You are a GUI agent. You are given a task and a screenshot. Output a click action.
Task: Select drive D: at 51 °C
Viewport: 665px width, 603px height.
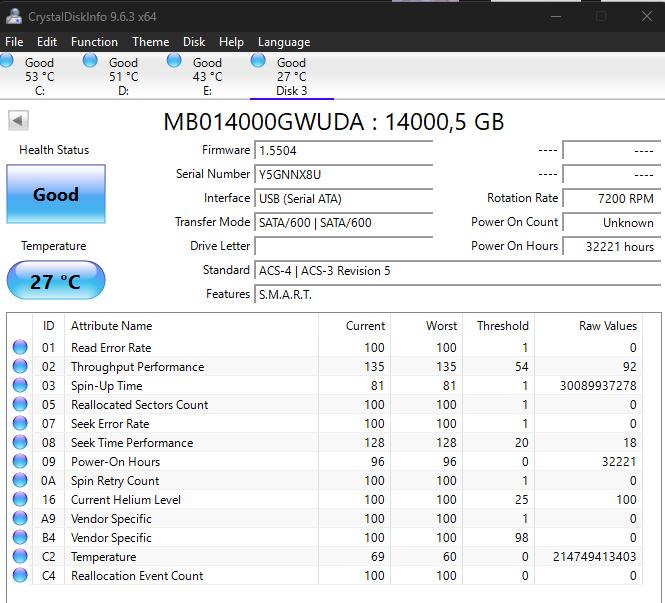pyautogui.click(x=123, y=76)
